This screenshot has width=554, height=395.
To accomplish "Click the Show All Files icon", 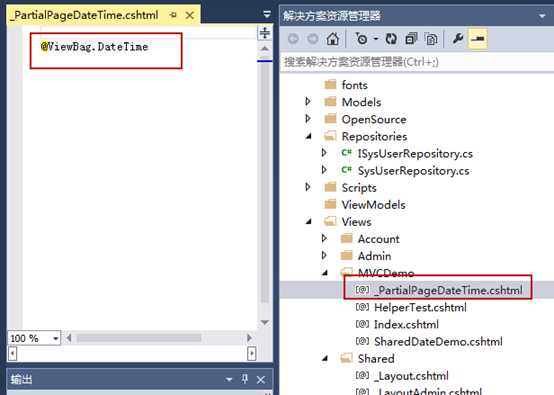I will click(x=431, y=39).
